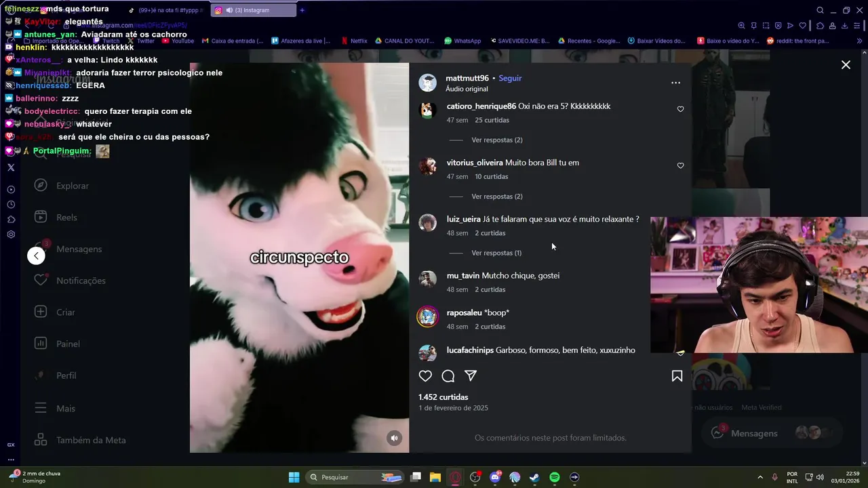Save the post with the bookmark icon

click(x=677, y=376)
